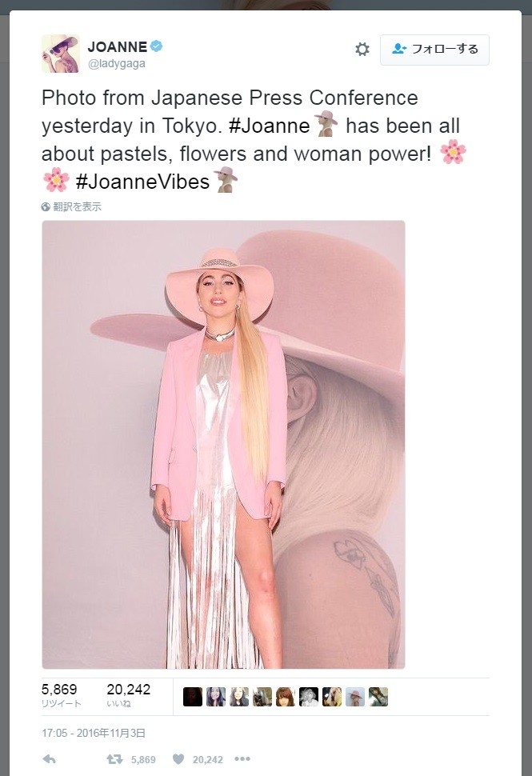Click the first user avatar in the likers row
Image resolution: width=532 pixels, height=776 pixels.
coord(193,697)
